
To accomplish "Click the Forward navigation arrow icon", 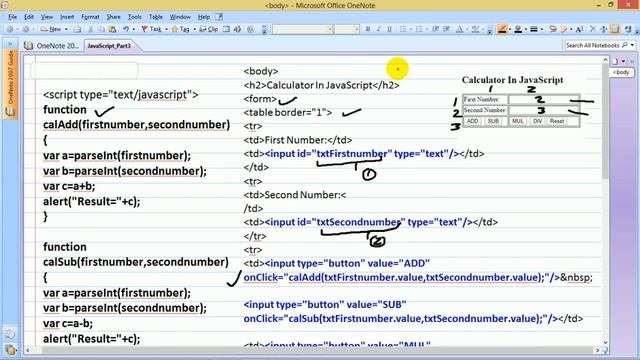I will point(26,29).
